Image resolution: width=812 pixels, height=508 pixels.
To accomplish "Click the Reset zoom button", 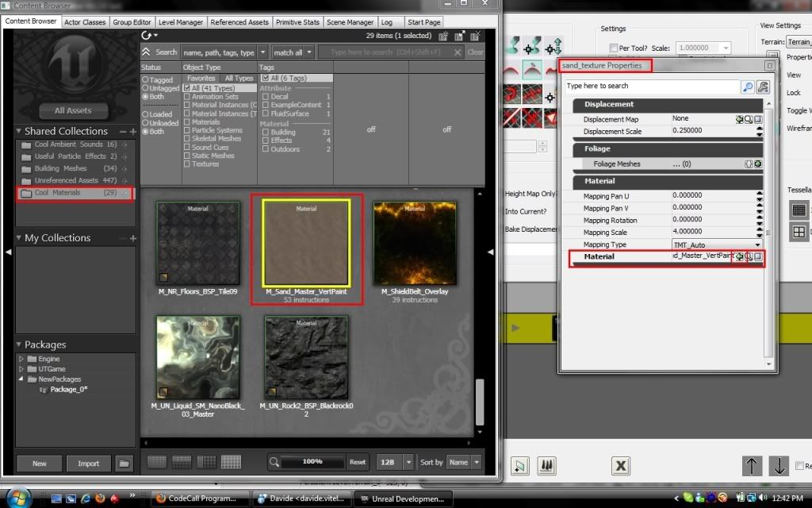I will [358, 462].
